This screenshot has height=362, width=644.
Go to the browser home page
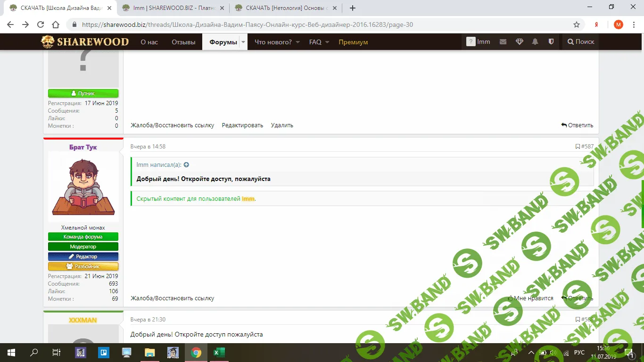(56, 25)
